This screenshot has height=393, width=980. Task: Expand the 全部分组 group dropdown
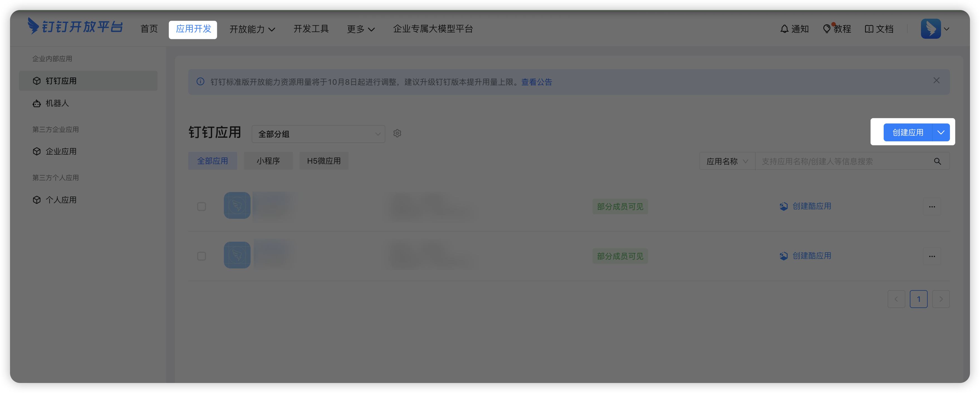[318, 134]
